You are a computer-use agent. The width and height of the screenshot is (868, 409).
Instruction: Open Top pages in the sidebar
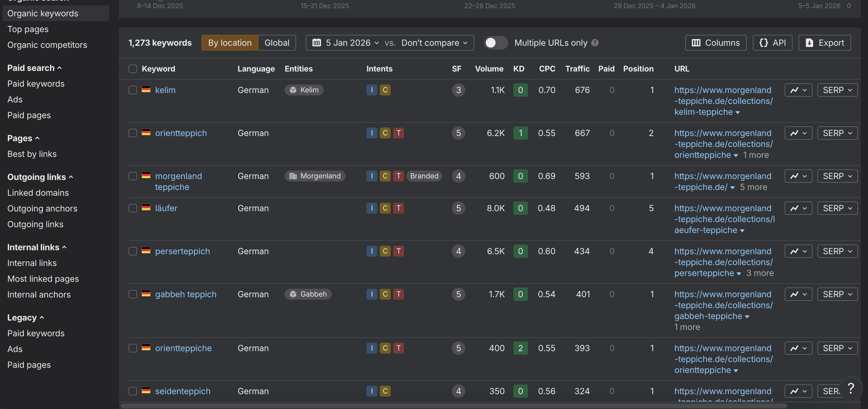(28, 29)
